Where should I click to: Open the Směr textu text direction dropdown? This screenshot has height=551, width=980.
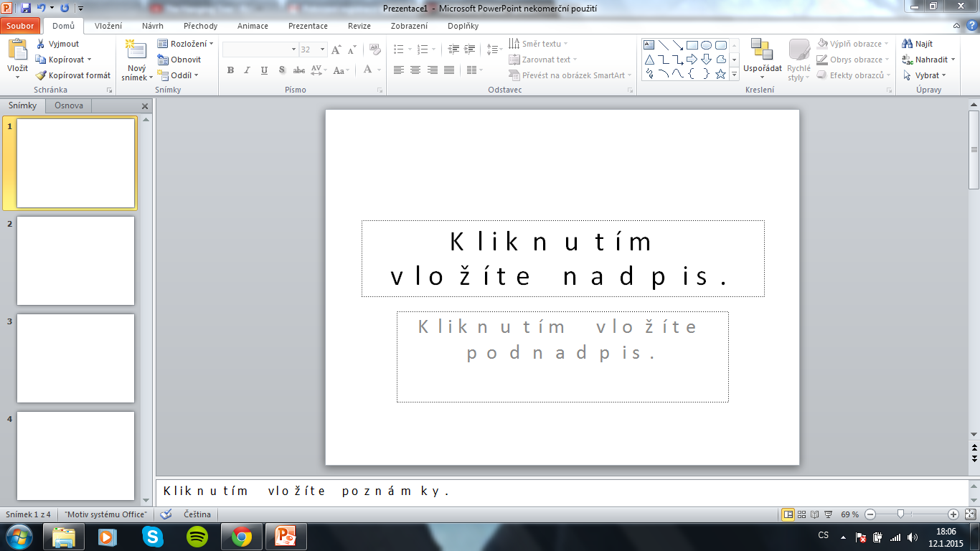point(538,44)
